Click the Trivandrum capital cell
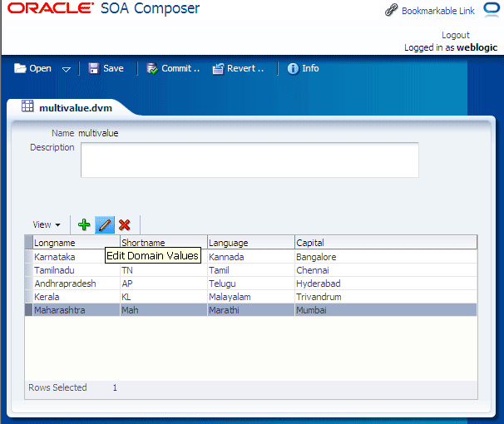 pos(386,297)
